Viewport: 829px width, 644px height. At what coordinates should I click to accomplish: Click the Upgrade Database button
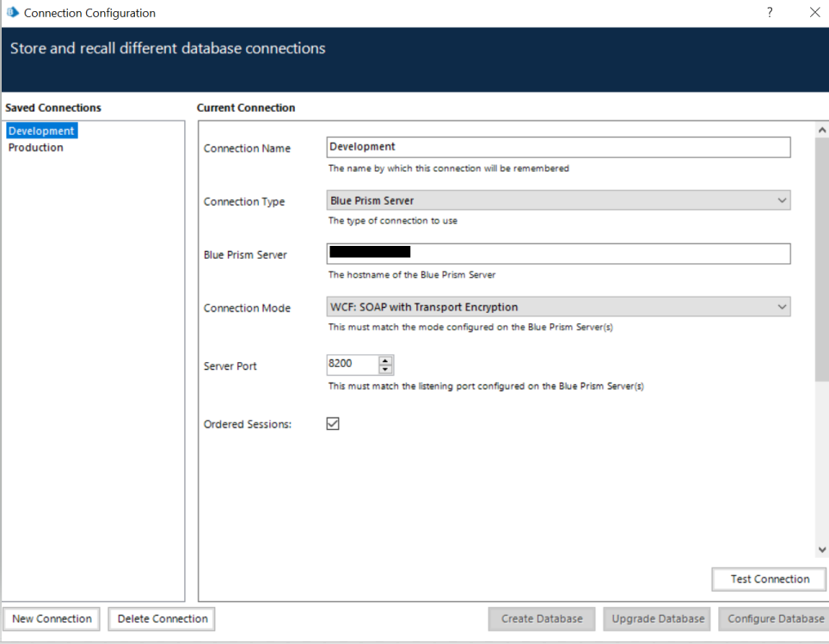[x=658, y=619]
